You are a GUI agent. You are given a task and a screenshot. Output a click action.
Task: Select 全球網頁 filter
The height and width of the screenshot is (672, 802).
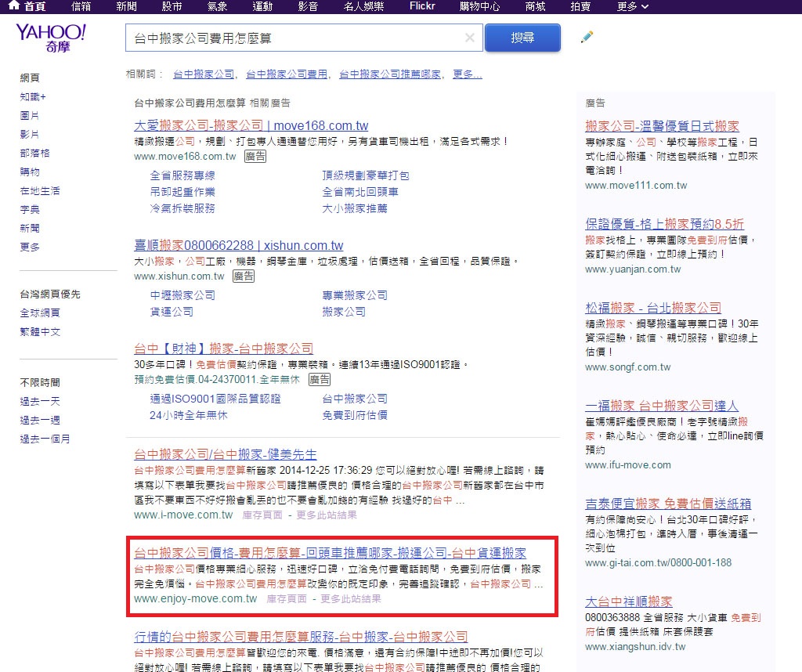[40, 313]
